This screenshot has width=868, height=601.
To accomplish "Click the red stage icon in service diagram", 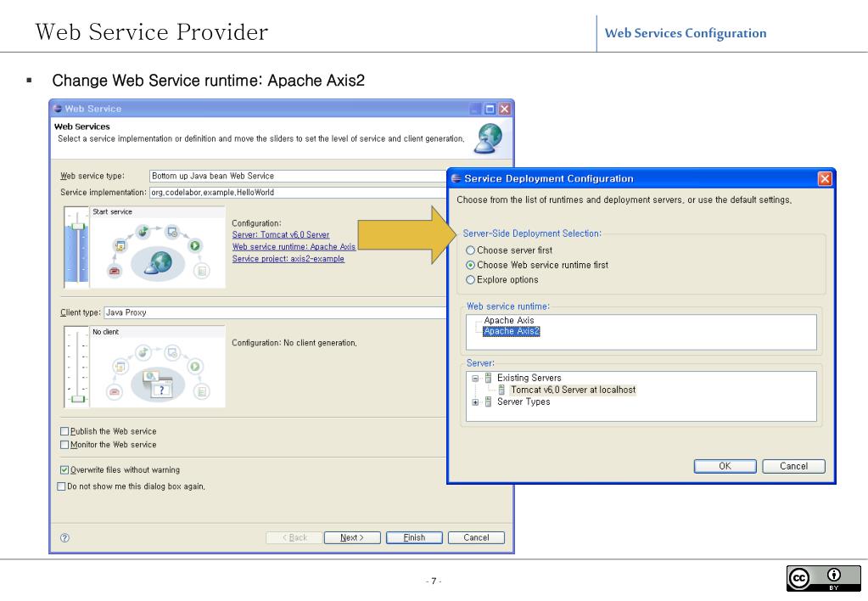I will 115,271.
